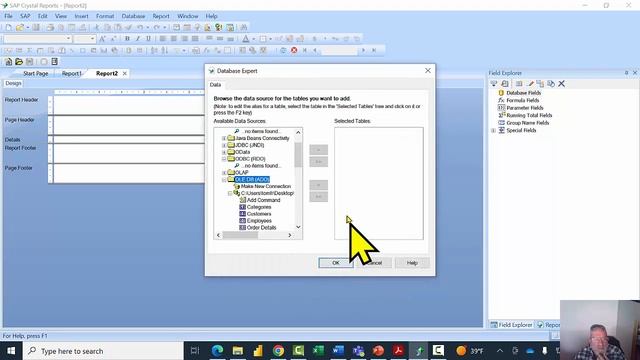Screen dimensions: 640x360
Task: Click the data sources horizontal scrollbar right arrow
Action: (x=290, y=235)
